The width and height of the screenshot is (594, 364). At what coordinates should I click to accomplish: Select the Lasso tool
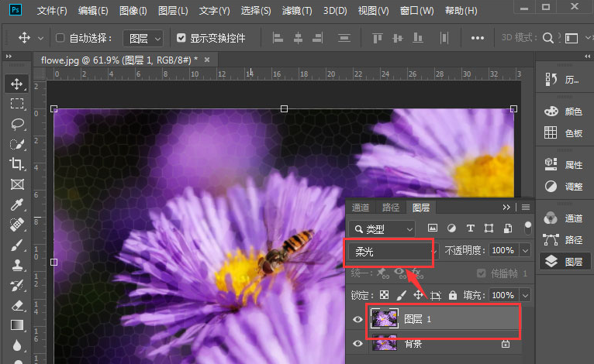pos(16,124)
